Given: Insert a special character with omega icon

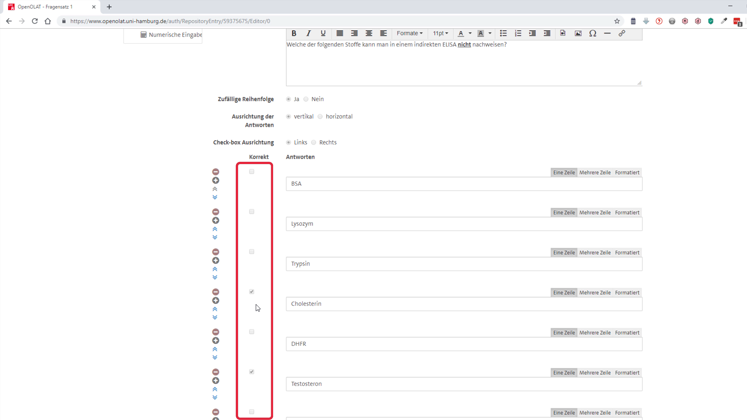Looking at the screenshot, I should click(x=592, y=33).
